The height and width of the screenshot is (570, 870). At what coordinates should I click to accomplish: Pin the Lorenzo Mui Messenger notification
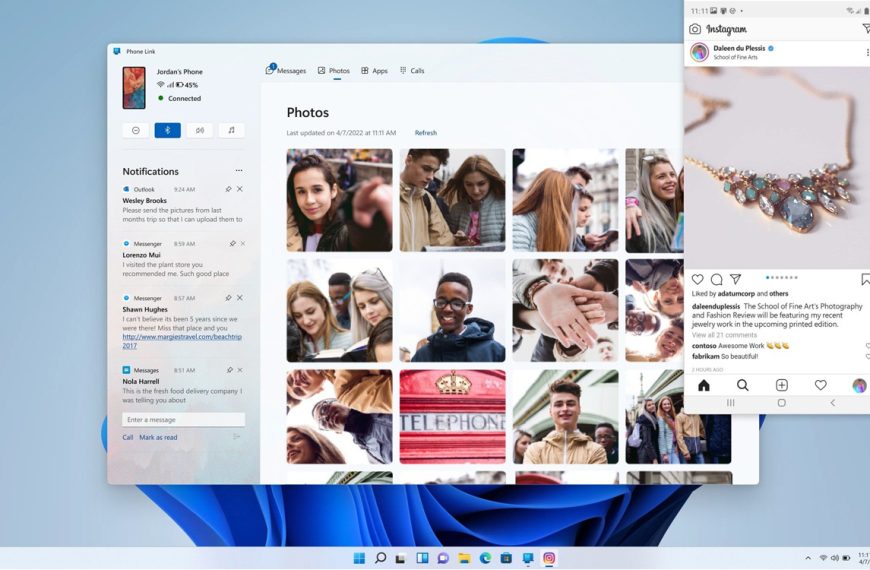click(232, 244)
